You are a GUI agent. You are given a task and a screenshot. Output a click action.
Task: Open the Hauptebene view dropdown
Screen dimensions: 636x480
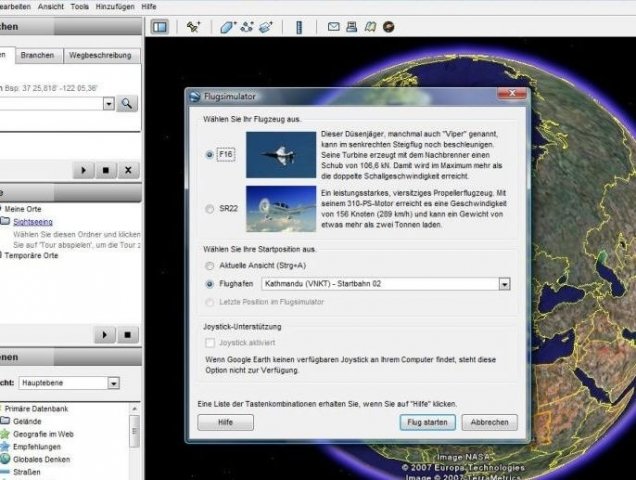click(x=114, y=383)
